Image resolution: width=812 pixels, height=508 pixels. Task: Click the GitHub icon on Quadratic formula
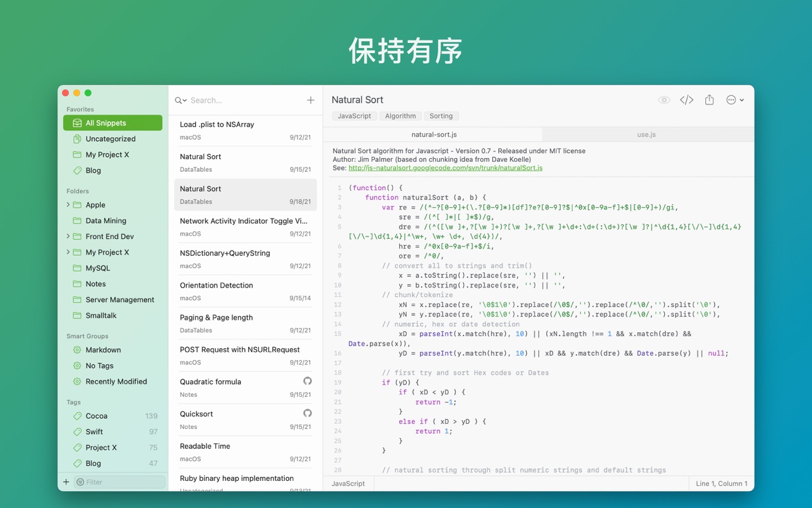[307, 381]
